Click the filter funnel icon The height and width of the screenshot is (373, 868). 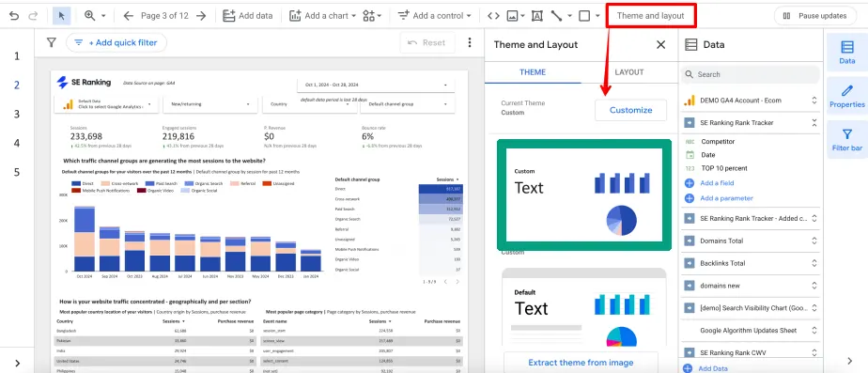[52, 42]
